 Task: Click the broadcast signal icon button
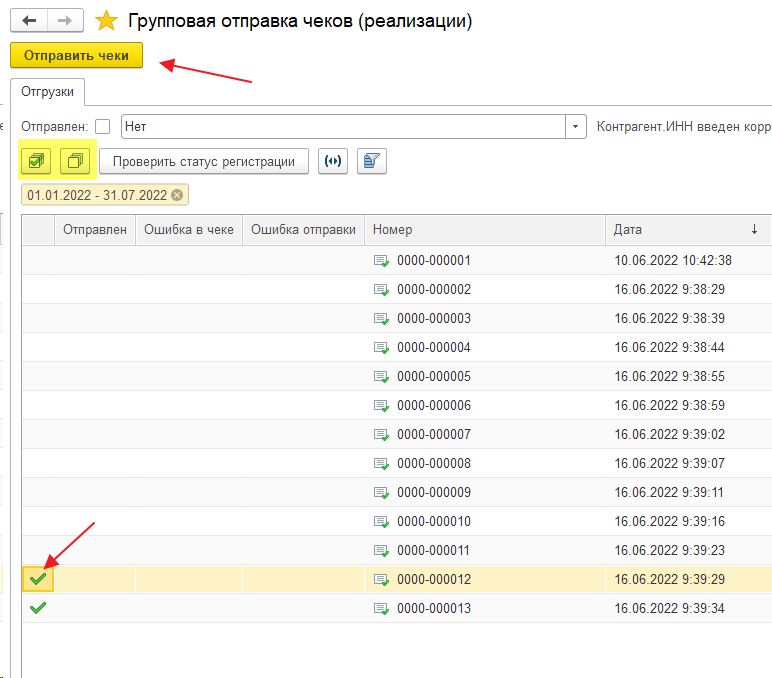point(333,161)
